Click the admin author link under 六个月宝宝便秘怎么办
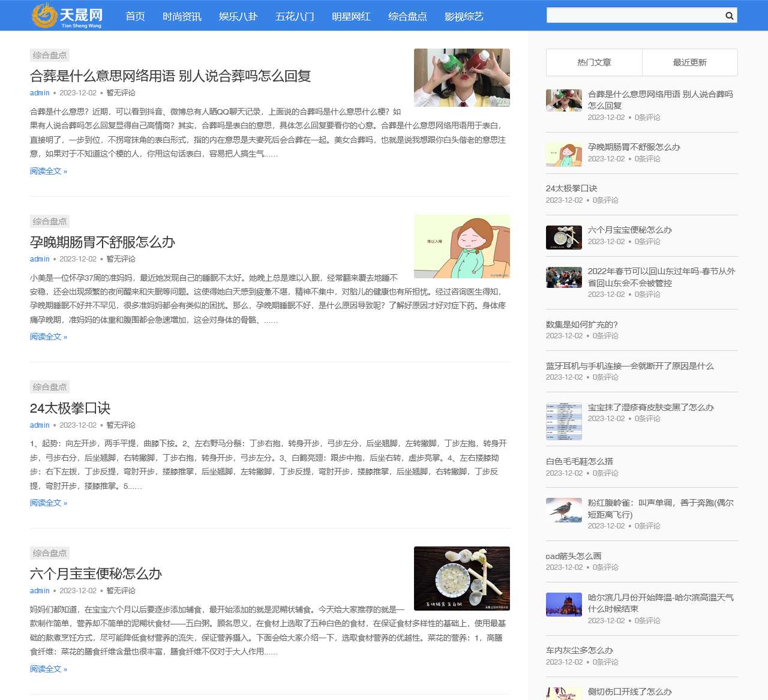This screenshot has width=768, height=700. click(40, 591)
